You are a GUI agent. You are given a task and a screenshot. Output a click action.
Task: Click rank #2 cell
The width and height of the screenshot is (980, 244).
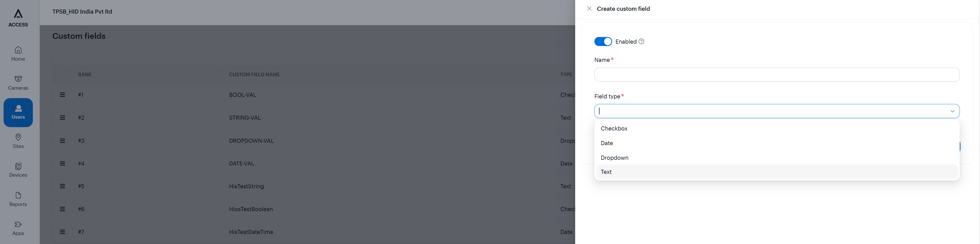coord(81,118)
